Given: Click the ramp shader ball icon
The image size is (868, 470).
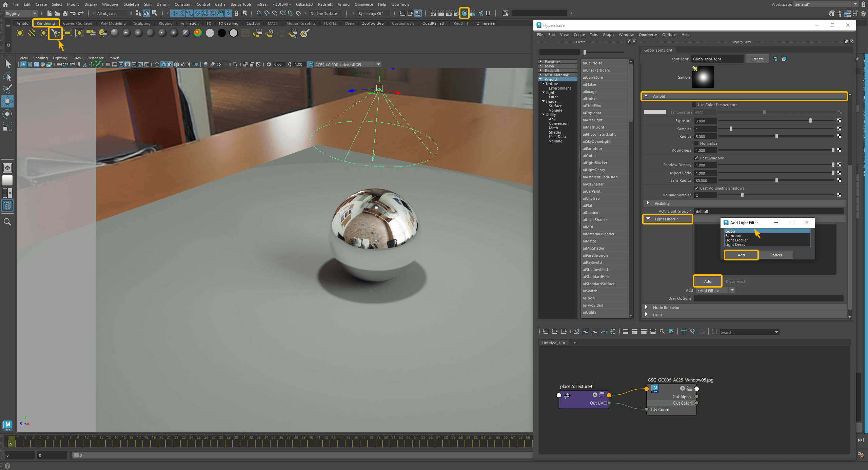Looking at the screenshot, I should [198, 33].
